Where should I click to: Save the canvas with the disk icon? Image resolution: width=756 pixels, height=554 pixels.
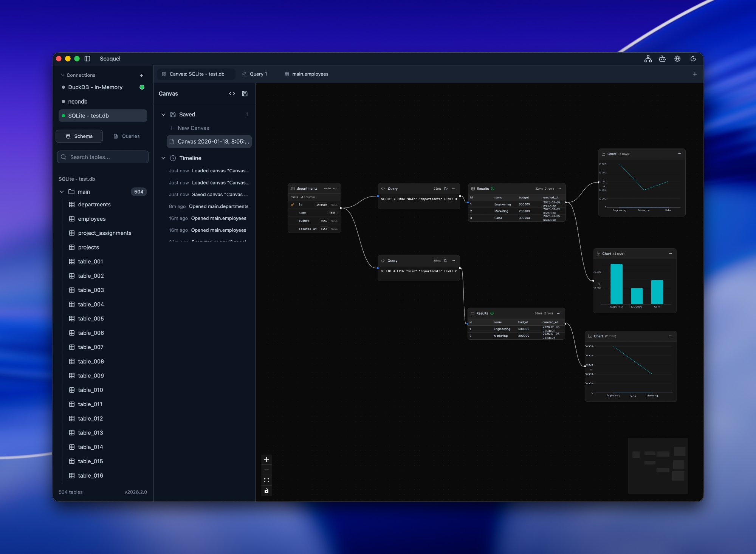[245, 94]
